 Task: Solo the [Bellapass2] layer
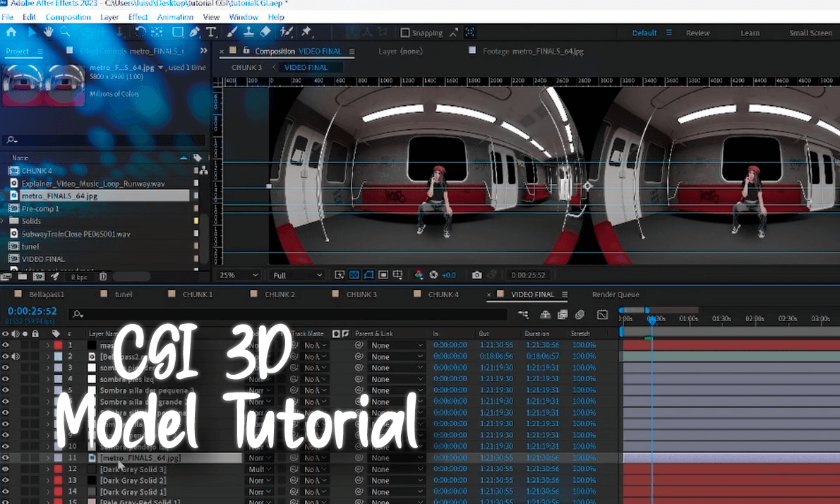click(x=25, y=356)
